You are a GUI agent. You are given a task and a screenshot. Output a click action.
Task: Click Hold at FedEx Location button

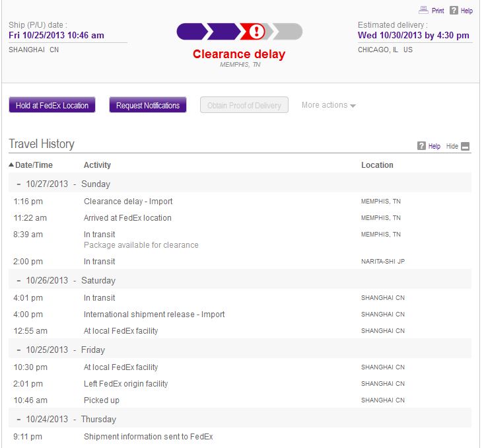(52, 105)
